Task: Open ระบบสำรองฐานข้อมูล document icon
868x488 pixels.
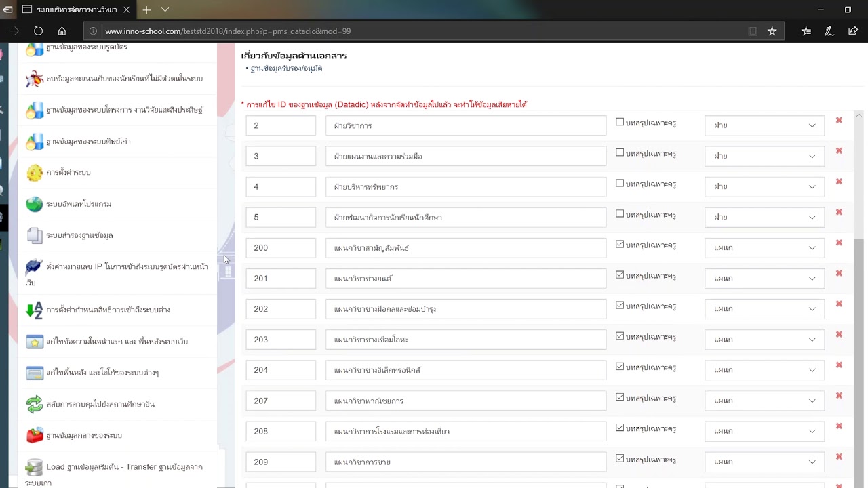Action: point(35,235)
